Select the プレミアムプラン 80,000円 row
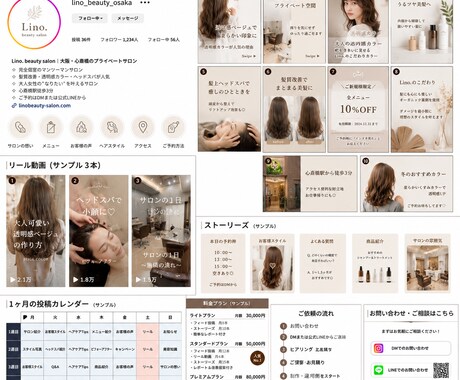This screenshot has height=380, width=460. (x=227, y=377)
